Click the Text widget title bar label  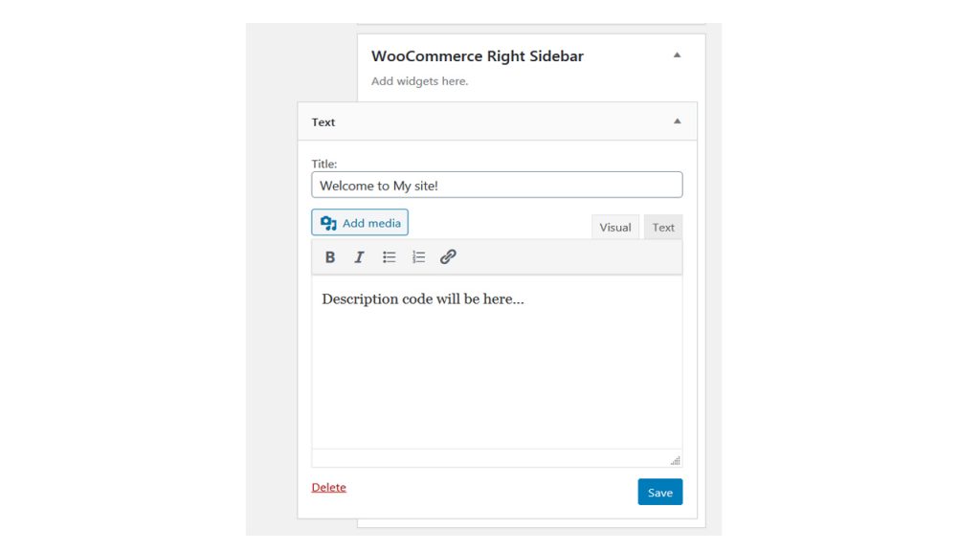click(323, 122)
